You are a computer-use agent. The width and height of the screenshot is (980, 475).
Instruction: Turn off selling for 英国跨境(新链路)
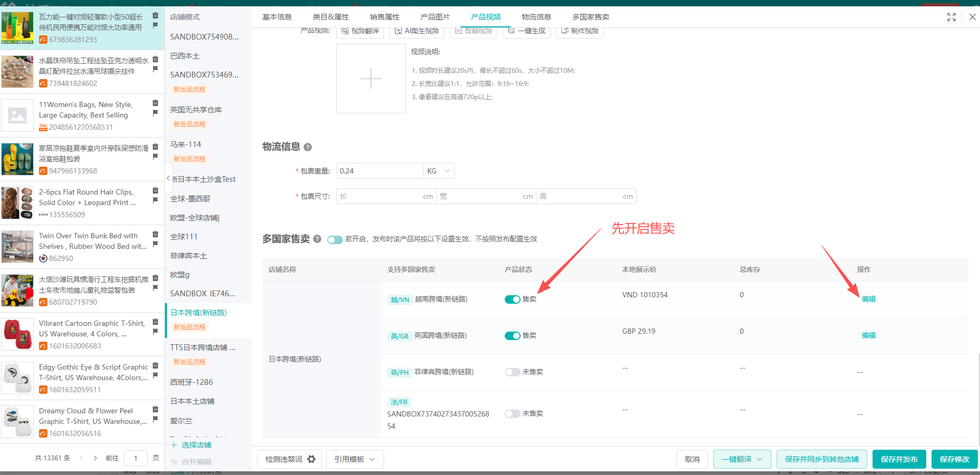pyautogui.click(x=513, y=336)
